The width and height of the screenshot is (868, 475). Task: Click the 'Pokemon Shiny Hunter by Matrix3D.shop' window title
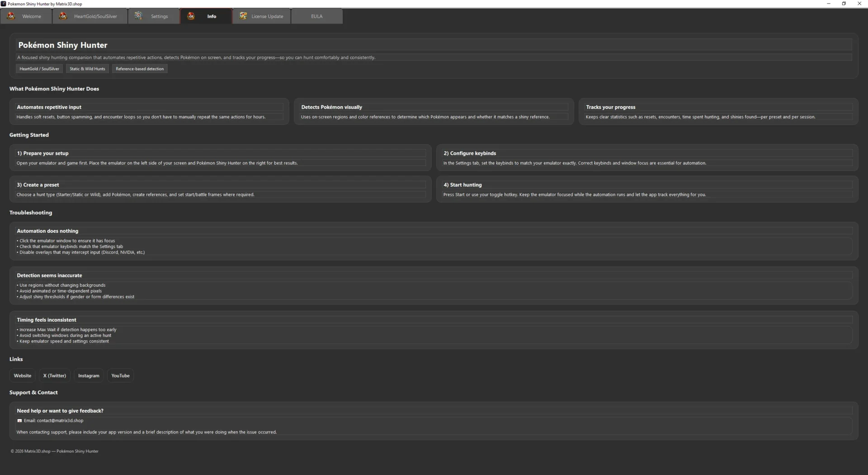point(45,4)
